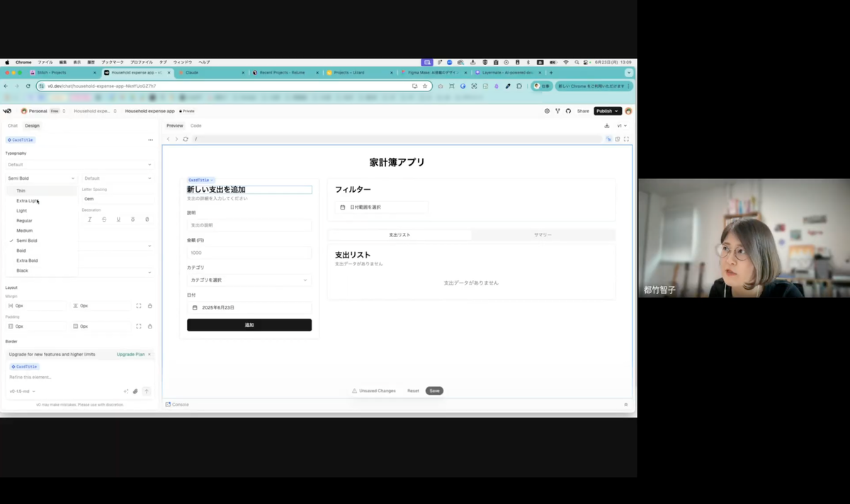
Task: Select the no-decoration icon
Action: 147,219
